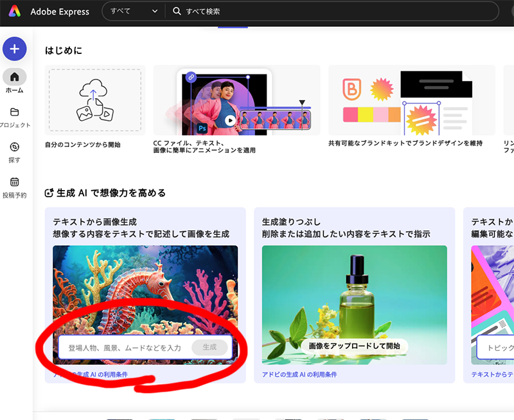Viewport: 514px width, 420px height.
Task: Click the 自分のコンテンツから開始 label
Action: coord(83,144)
